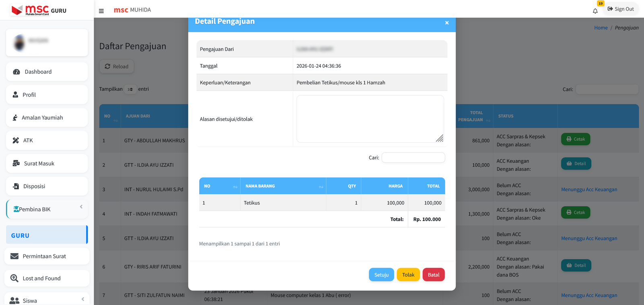The image size is (644, 305).
Task: Click the Amalan Yaumiah praying icon
Action: click(x=15, y=117)
